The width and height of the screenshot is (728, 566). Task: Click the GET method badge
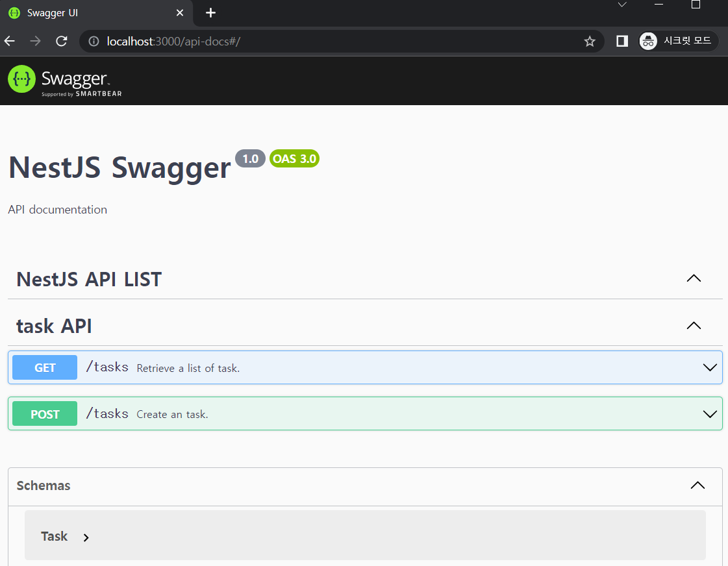(45, 367)
